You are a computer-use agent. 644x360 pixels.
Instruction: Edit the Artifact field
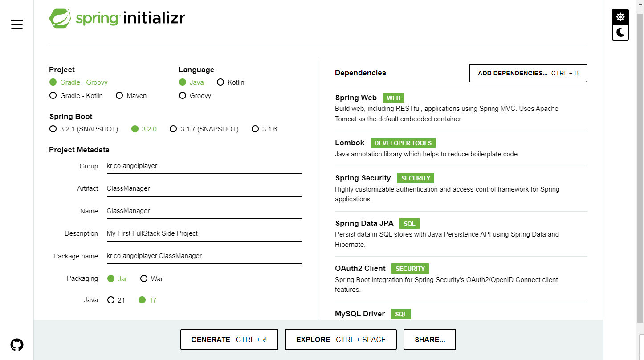(204, 188)
